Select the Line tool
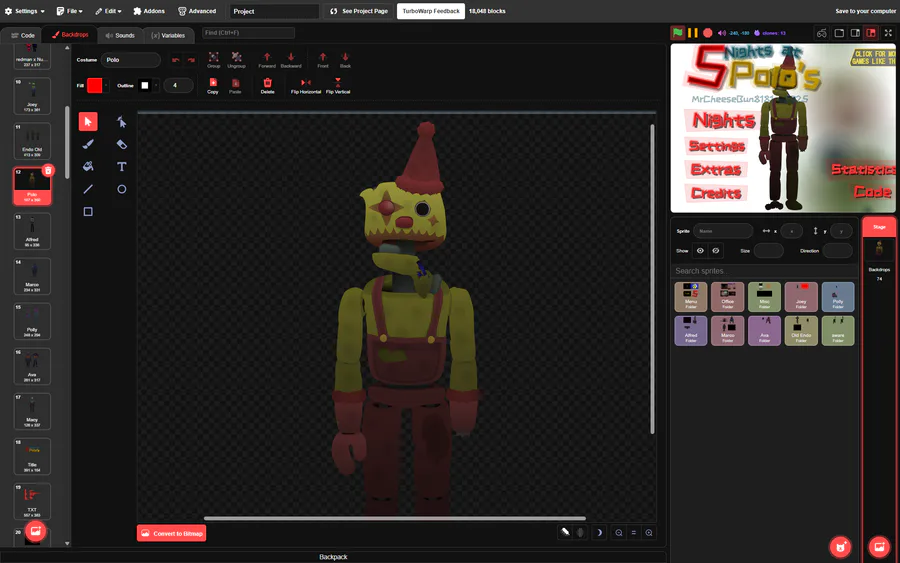900x563 pixels. (x=88, y=189)
